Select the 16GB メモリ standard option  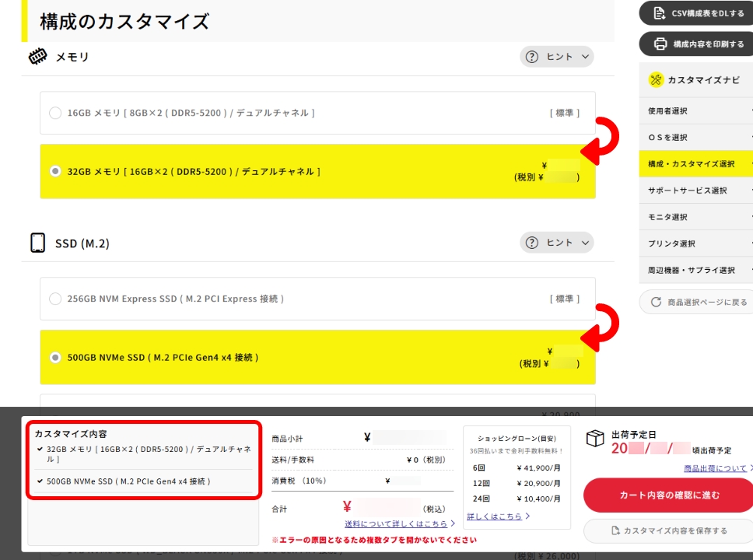tap(55, 114)
